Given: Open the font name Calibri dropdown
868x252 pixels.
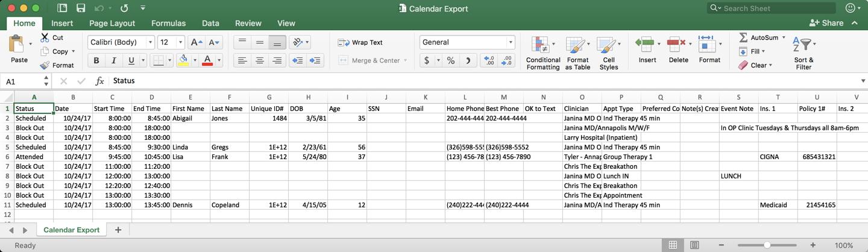Looking at the screenshot, I should [x=150, y=42].
